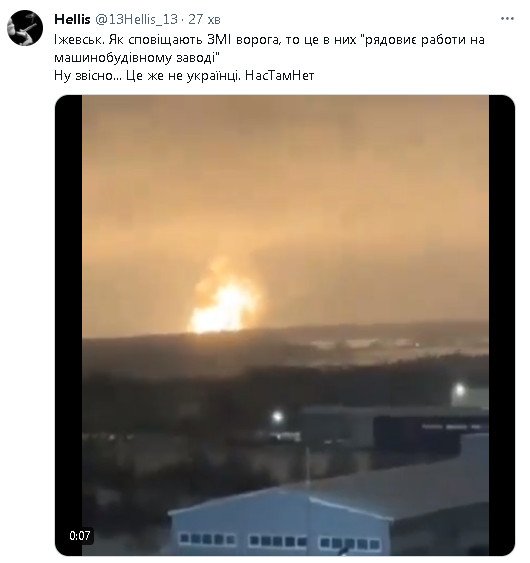Click the quoted text "рядовиє работи на"
530x563 pixels.
pos(423,39)
